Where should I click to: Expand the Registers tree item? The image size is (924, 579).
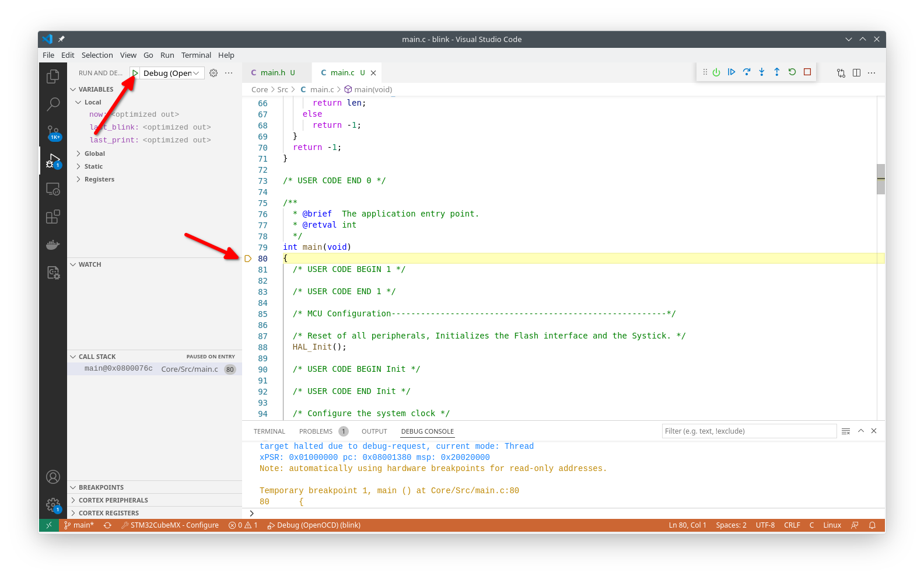(99, 179)
